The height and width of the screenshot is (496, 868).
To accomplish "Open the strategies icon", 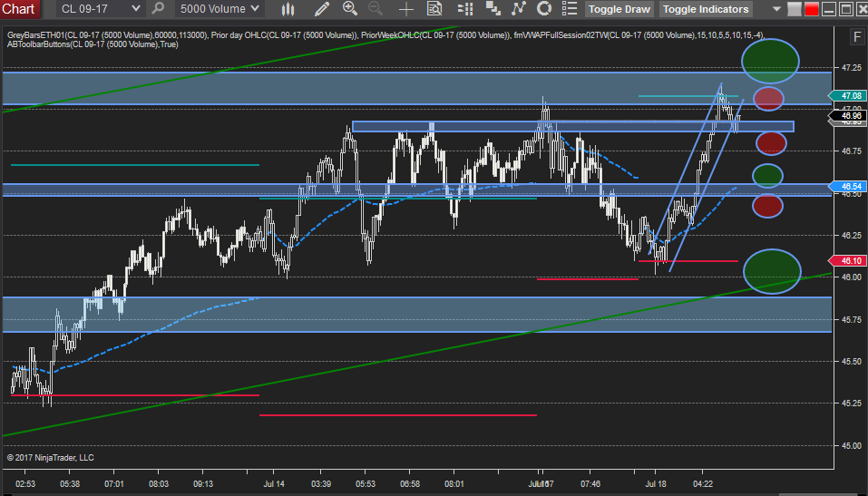I will 544,9.
